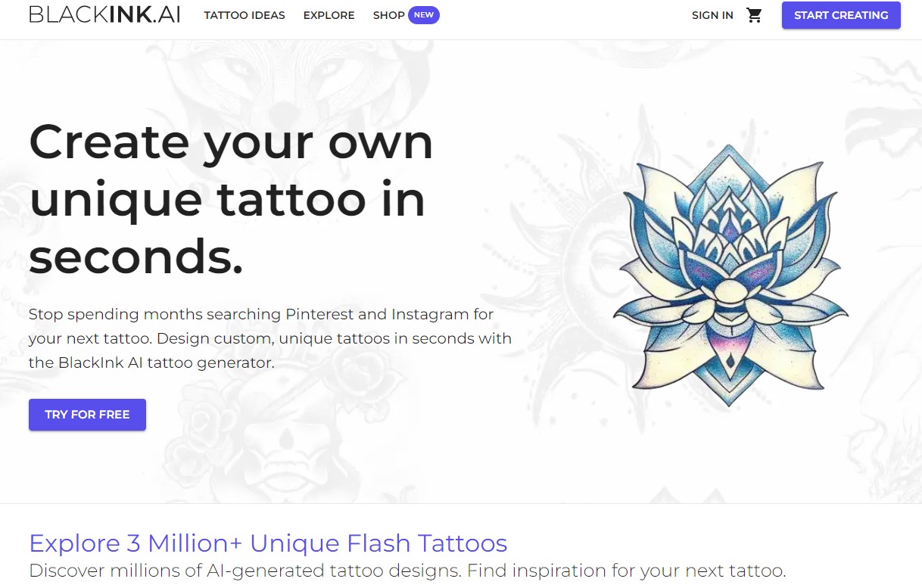Start designing with the Start Creating button

click(x=841, y=15)
